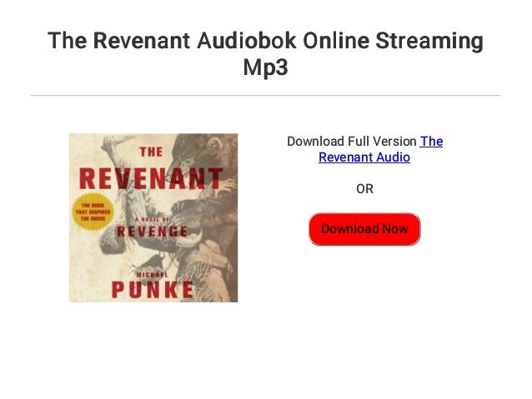Click 'A Novel of Revenge' subtitle on cover
532x399 pixels.
[x=152, y=228]
